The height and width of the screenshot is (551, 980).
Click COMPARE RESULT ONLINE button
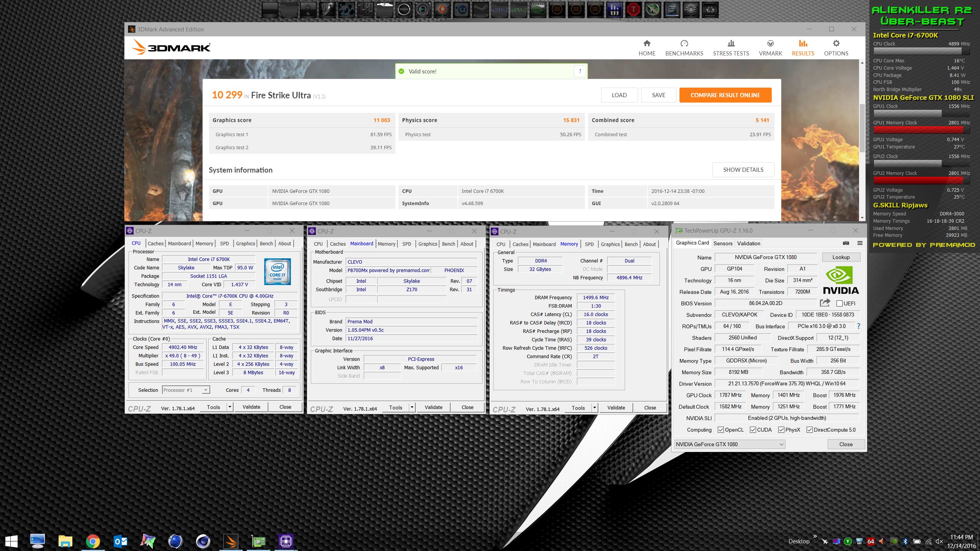coord(725,95)
